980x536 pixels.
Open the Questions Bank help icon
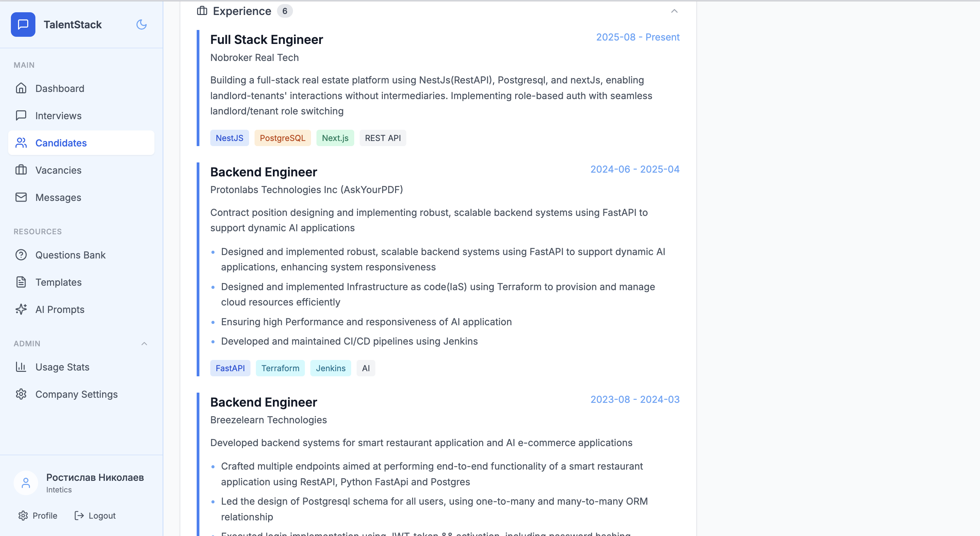(21, 255)
